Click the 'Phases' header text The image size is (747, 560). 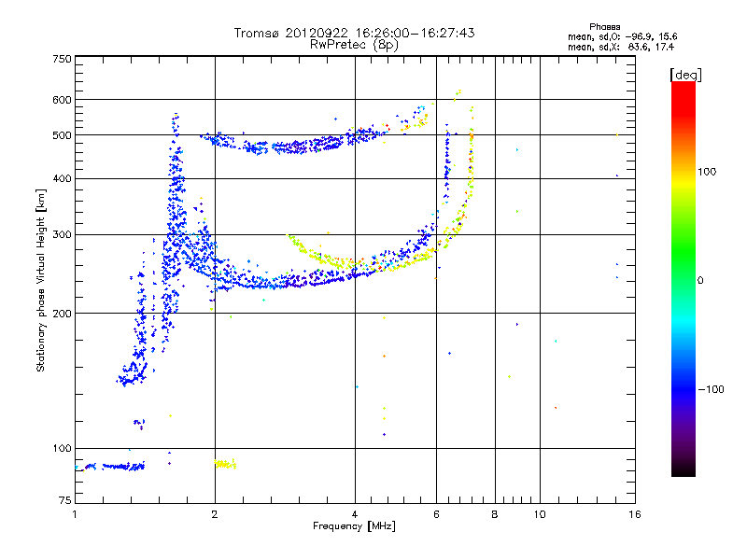pyautogui.click(x=604, y=27)
